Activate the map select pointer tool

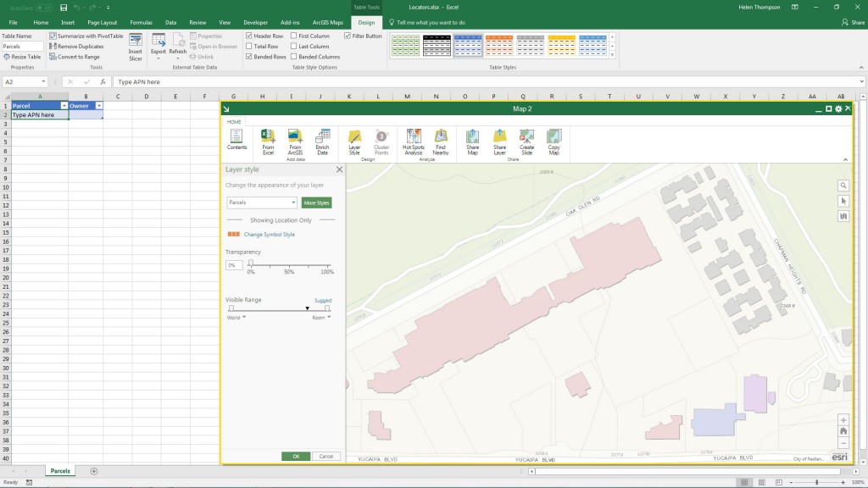(x=843, y=202)
